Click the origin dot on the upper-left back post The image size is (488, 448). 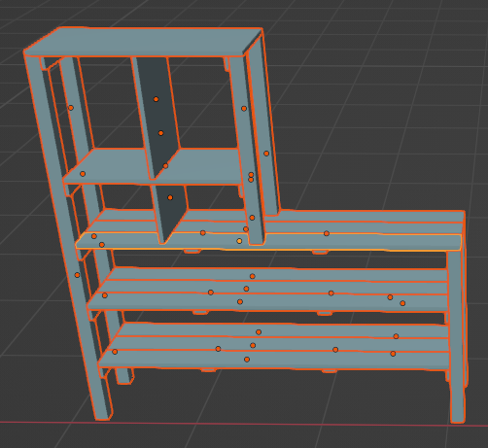[71, 108]
